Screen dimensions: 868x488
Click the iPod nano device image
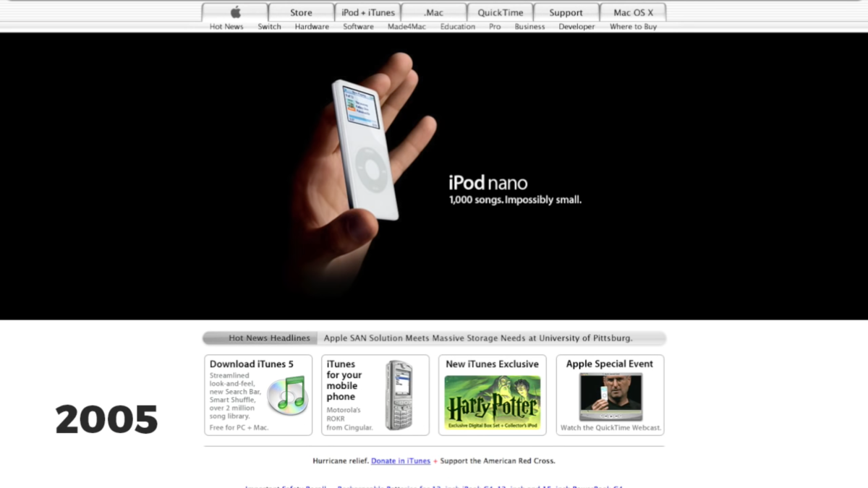[x=365, y=150]
